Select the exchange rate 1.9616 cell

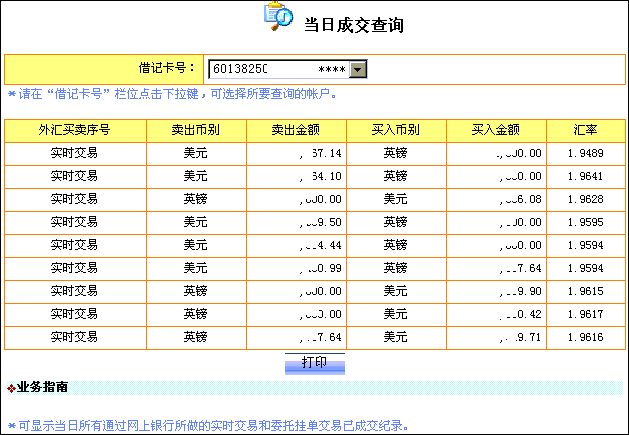pos(586,337)
